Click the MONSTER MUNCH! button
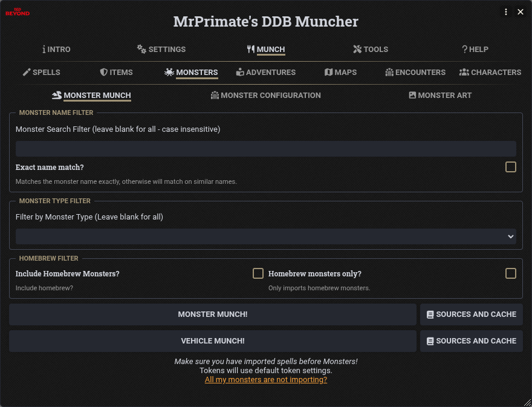This screenshot has width=532, height=407. click(213, 314)
